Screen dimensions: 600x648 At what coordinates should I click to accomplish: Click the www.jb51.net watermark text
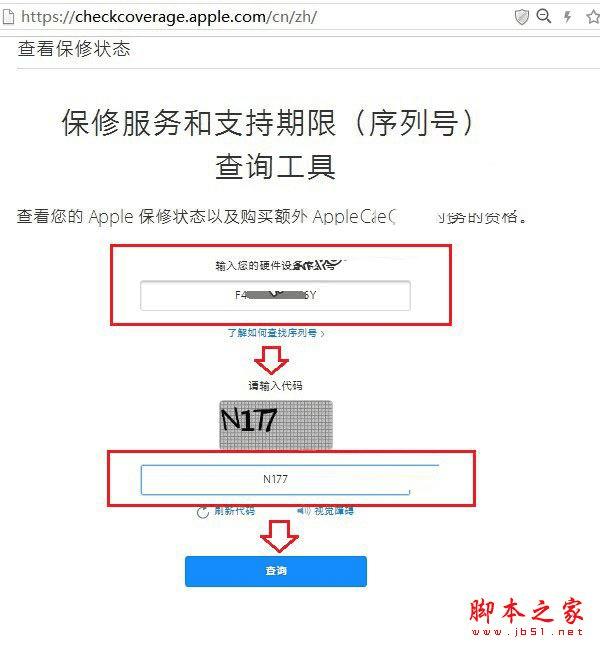click(527, 632)
